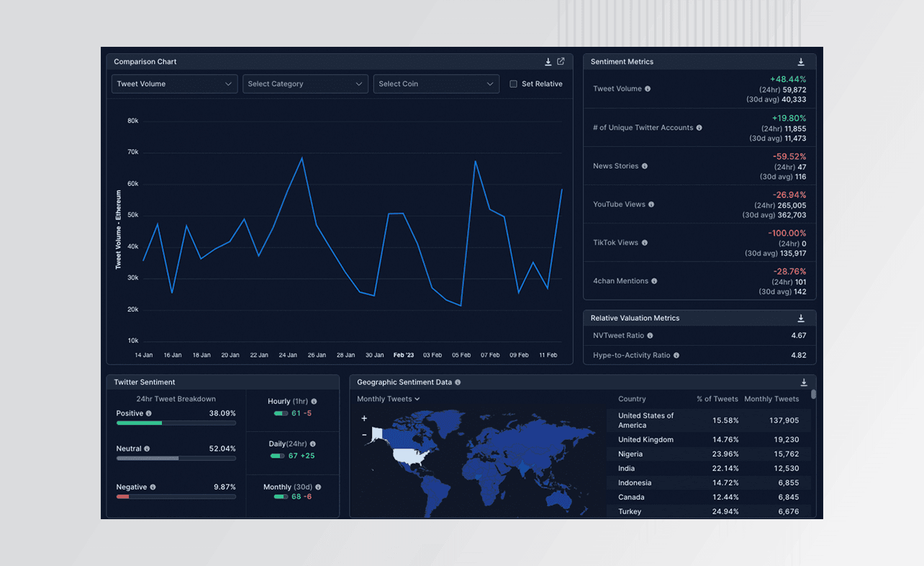924x566 pixels.
Task: Click the -59.52% News Stories change
Action: 789,156
